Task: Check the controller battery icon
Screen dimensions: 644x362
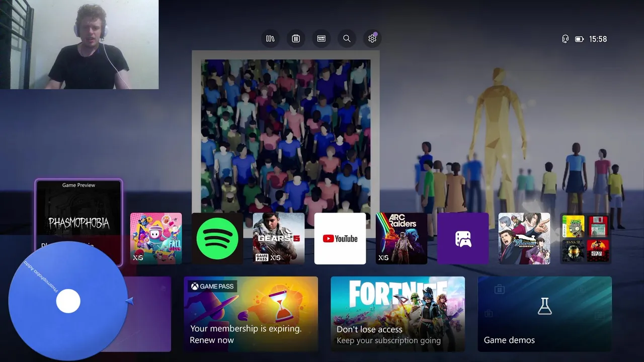Action: pos(579,39)
